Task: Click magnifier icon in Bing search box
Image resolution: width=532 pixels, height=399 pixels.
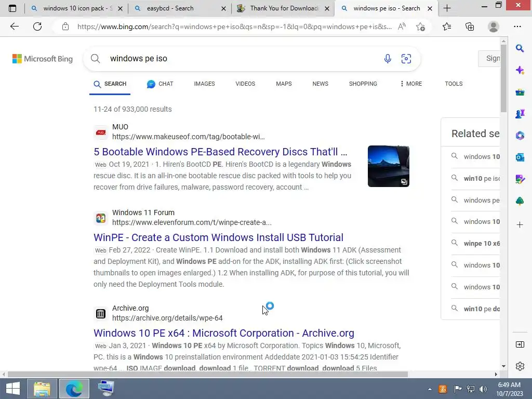Action: click(96, 59)
